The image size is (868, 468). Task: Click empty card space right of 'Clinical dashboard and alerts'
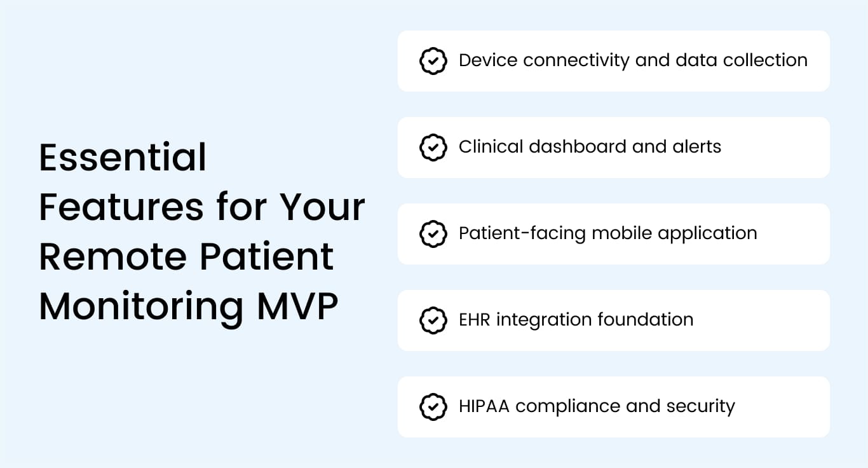(x=775, y=148)
